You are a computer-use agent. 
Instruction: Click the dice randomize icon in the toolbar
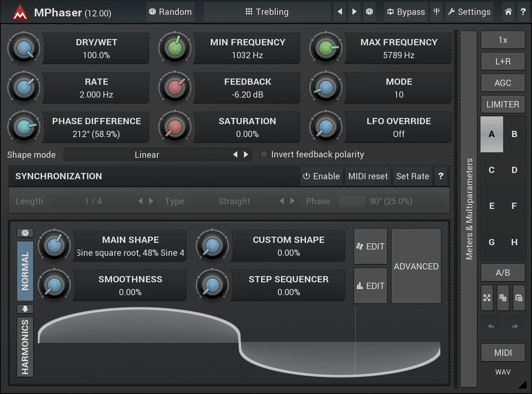pos(369,12)
